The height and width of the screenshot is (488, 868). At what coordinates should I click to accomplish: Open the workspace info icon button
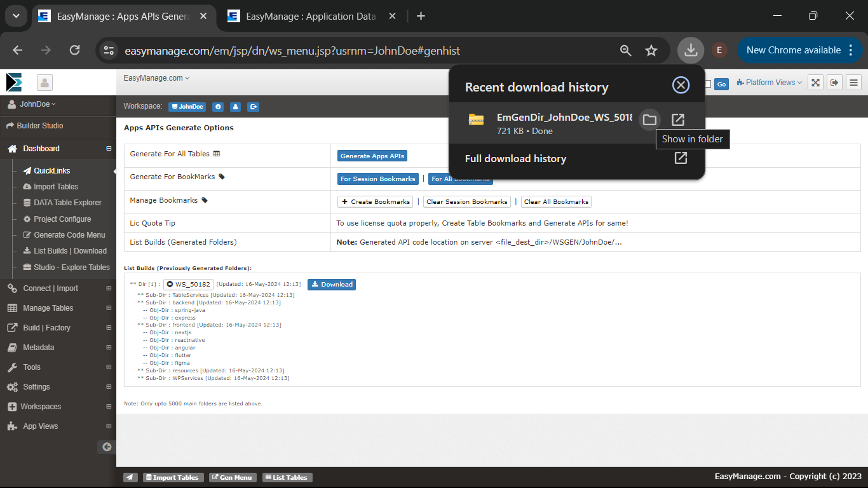click(x=217, y=107)
